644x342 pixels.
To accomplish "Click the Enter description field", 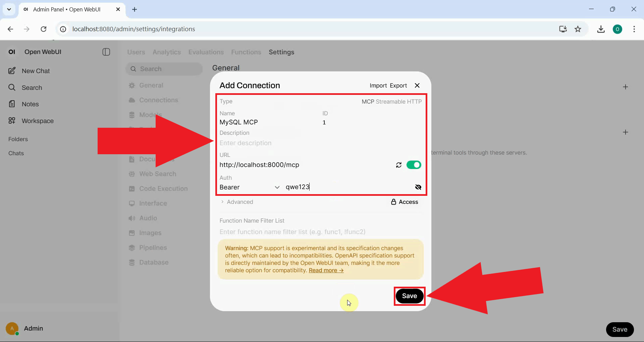I will [x=320, y=143].
